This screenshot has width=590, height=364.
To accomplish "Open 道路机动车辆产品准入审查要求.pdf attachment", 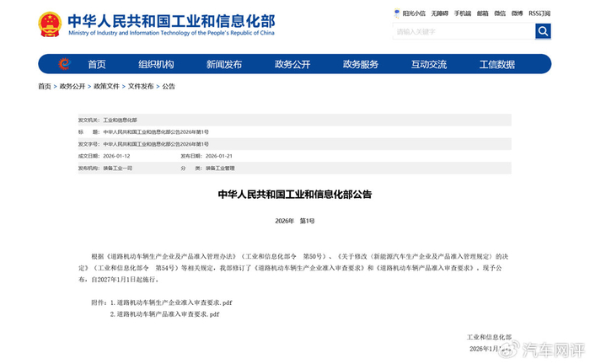I will point(168,314).
